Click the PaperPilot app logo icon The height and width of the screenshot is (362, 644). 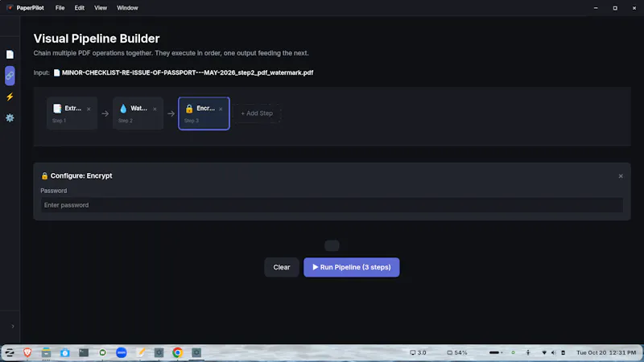[x=10, y=8]
